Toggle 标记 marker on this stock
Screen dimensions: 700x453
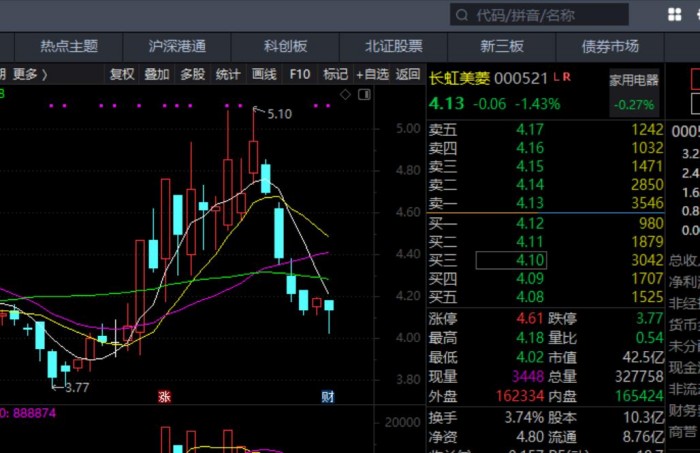tap(334, 74)
